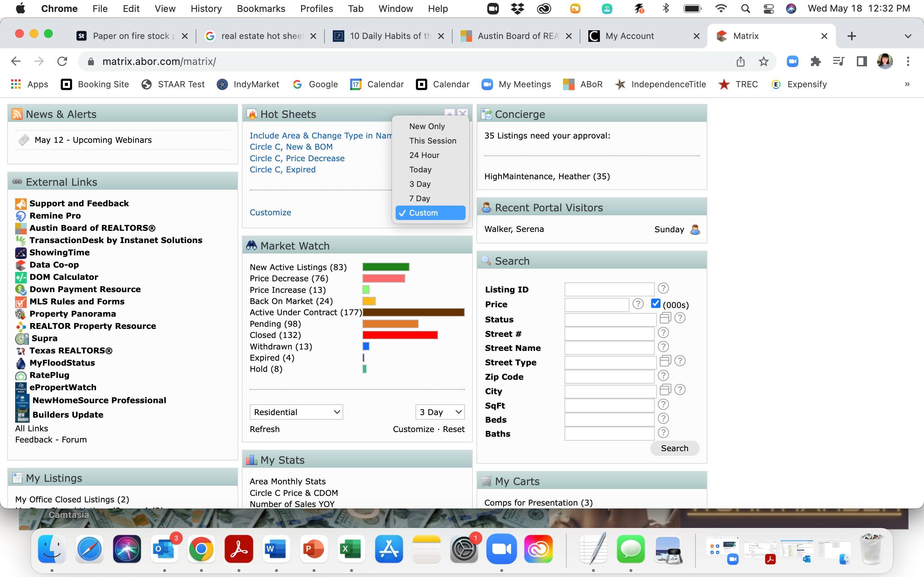Open the Bookmarks menu in menu bar
The image size is (924, 577).
[261, 8]
